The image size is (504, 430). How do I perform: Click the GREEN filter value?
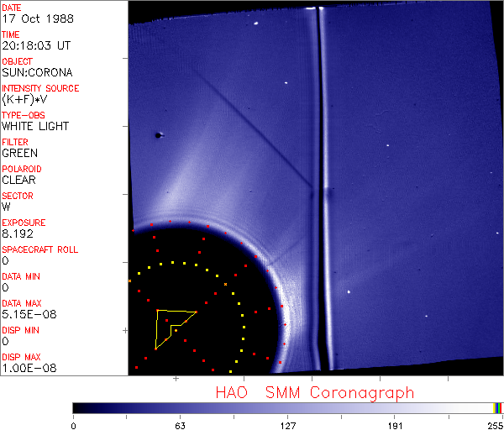tap(19, 153)
